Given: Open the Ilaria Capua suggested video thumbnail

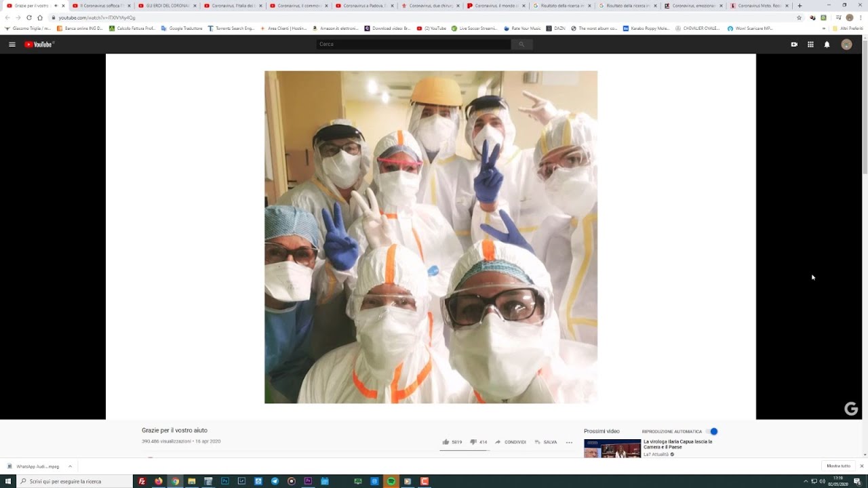Looking at the screenshot, I should point(612,449).
